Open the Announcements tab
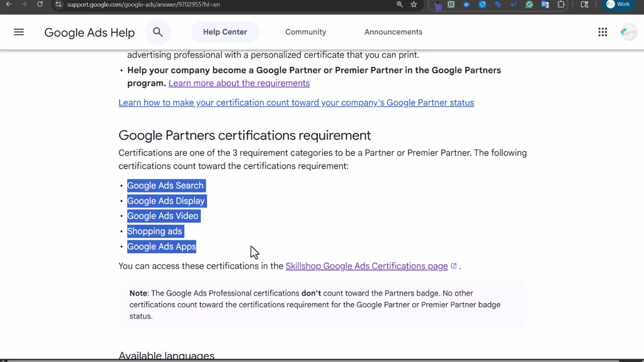The height and width of the screenshot is (362, 644). 393,32
